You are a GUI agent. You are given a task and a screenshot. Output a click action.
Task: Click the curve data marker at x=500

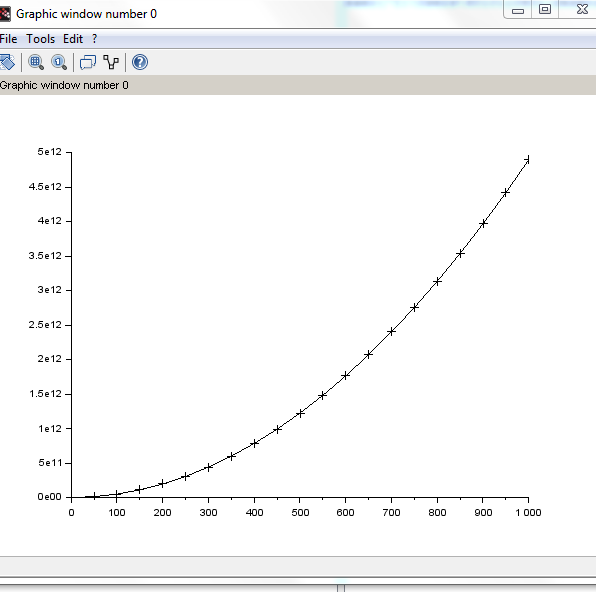[x=300, y=413]
